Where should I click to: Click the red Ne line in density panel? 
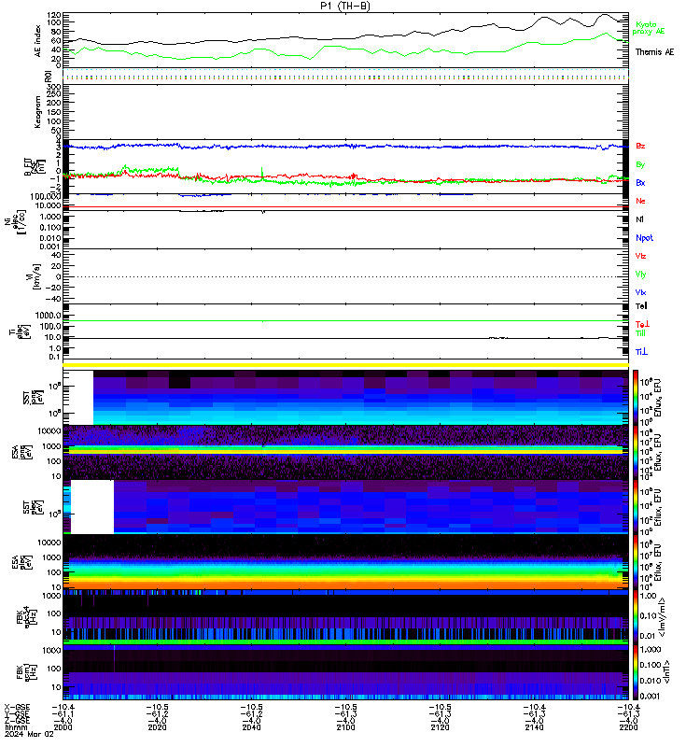point(345,206)
